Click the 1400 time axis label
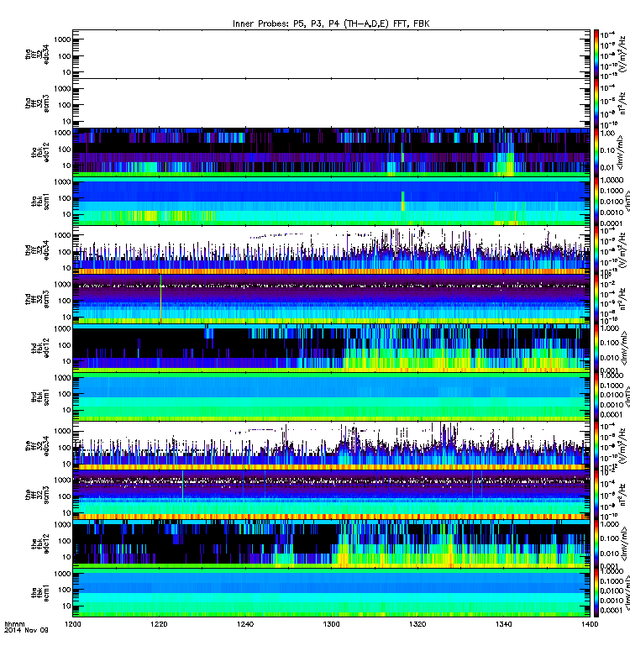 (x=591, y=624)
